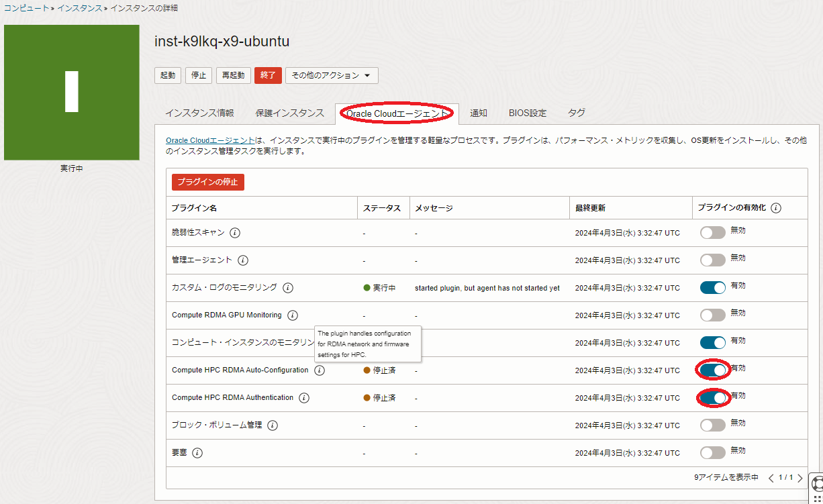Click info icon for Compute HPC RDMA Auto-Configuration
Screen dimensions: 823x504
320,370
